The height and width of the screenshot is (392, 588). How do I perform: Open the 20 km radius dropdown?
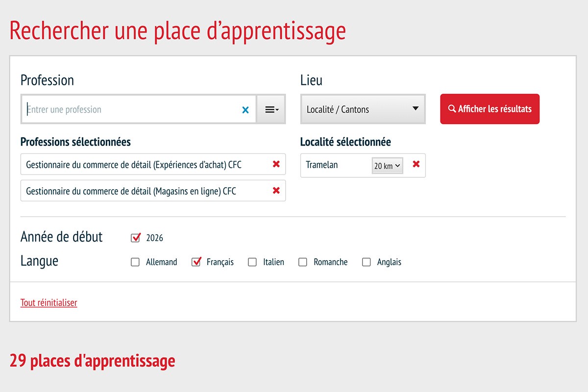point(387,166)
